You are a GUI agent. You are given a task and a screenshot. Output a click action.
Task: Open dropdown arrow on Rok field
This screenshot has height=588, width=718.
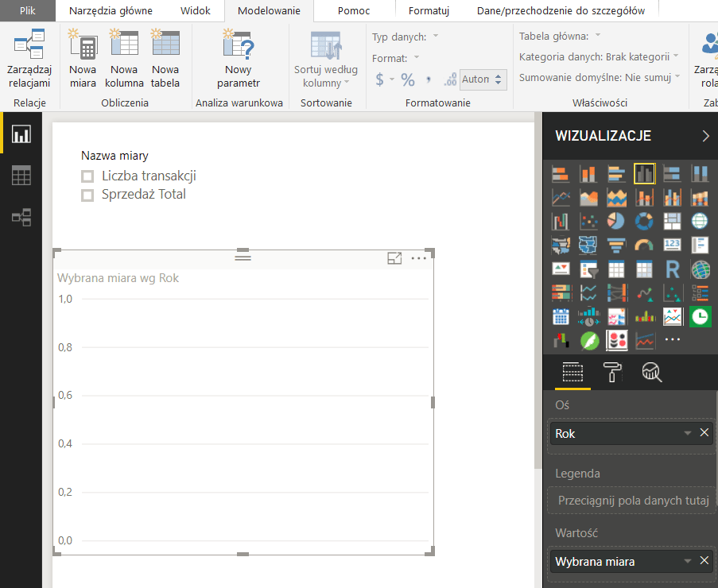click(x=688, y=434)
